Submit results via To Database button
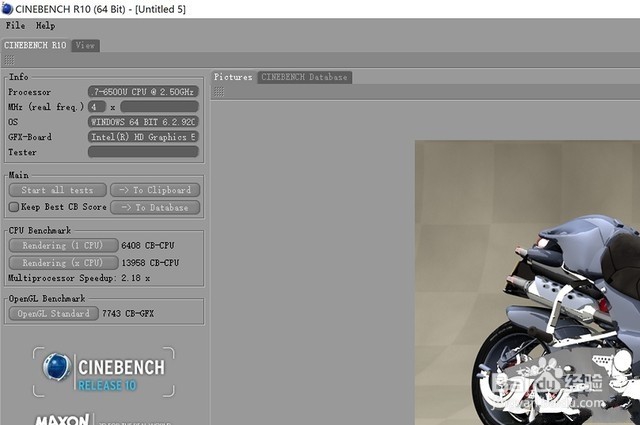This screenshot has width=640, height=425. tap(155, 207)
